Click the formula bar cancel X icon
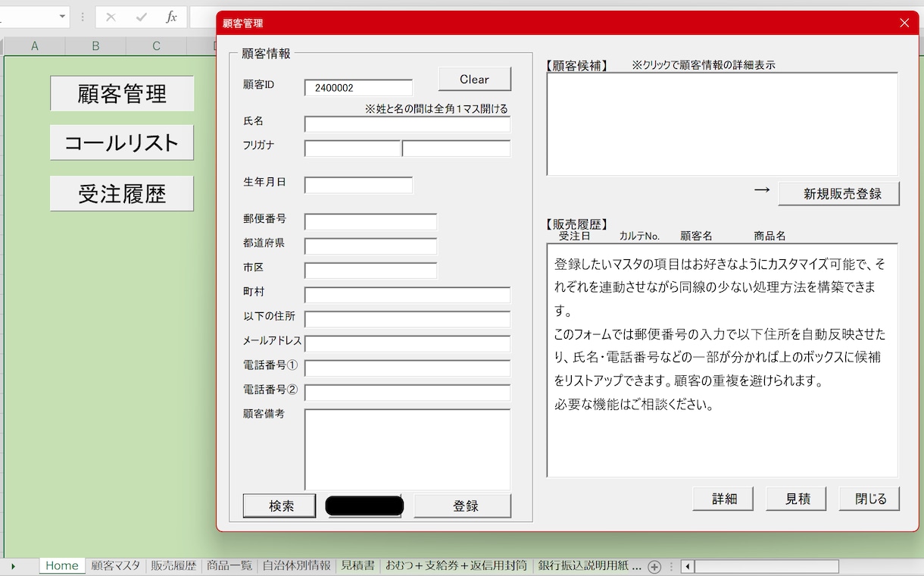 click(x=111, y=17)
